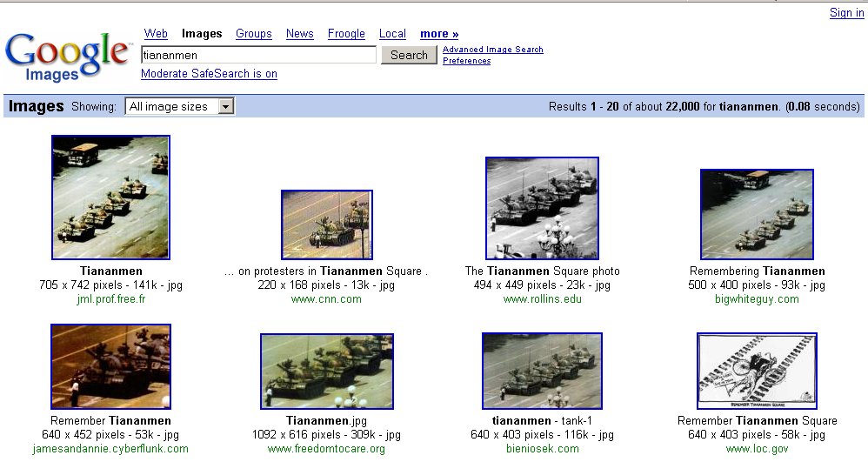Click the 'bigwhiteguy.com' source text
The image size is (868, 462).
[x=757, y=299]
